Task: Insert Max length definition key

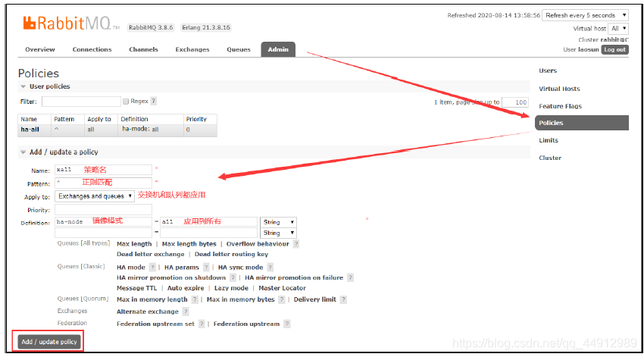Action: click(x=134, y=243)
